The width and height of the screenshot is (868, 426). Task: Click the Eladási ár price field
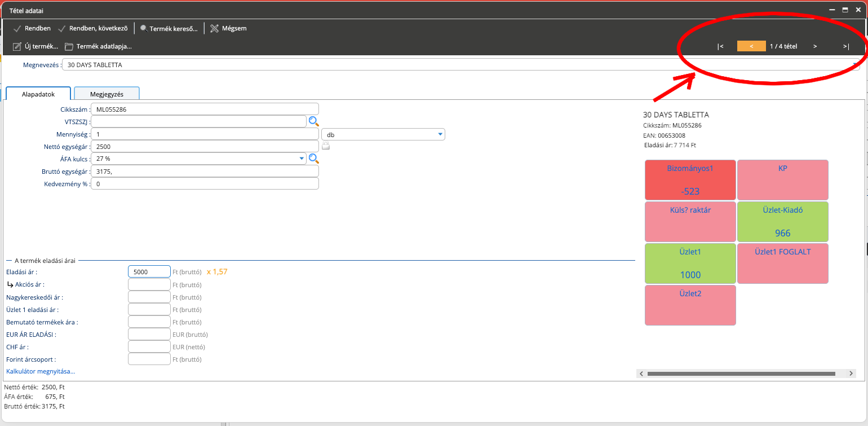tap(149, 272)
